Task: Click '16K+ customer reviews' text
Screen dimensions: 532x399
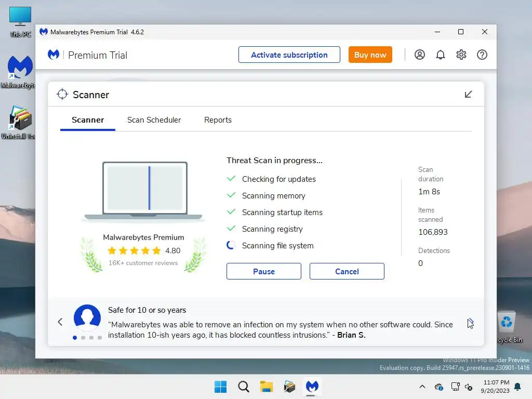Action: pos(143,263)
